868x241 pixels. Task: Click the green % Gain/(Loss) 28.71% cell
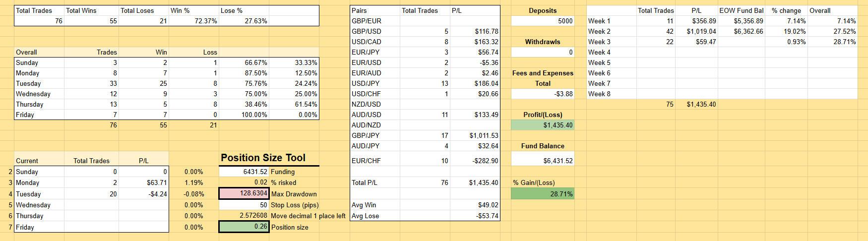(x=543, y=194)
